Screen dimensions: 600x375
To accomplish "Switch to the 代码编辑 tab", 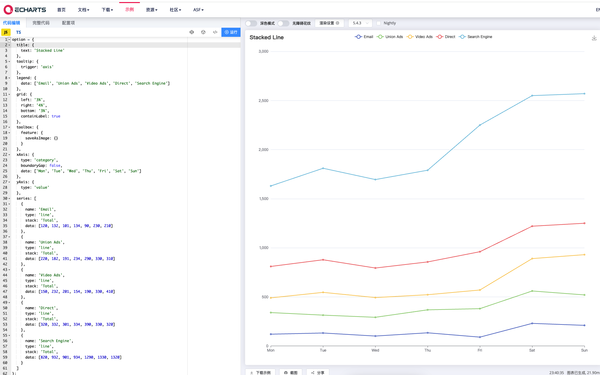I will pos(11,23).
